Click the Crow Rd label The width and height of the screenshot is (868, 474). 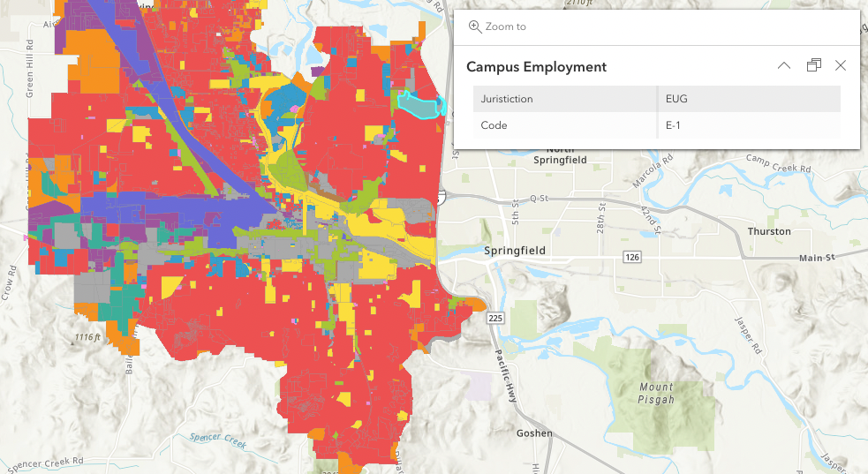(x=10, y=283)
